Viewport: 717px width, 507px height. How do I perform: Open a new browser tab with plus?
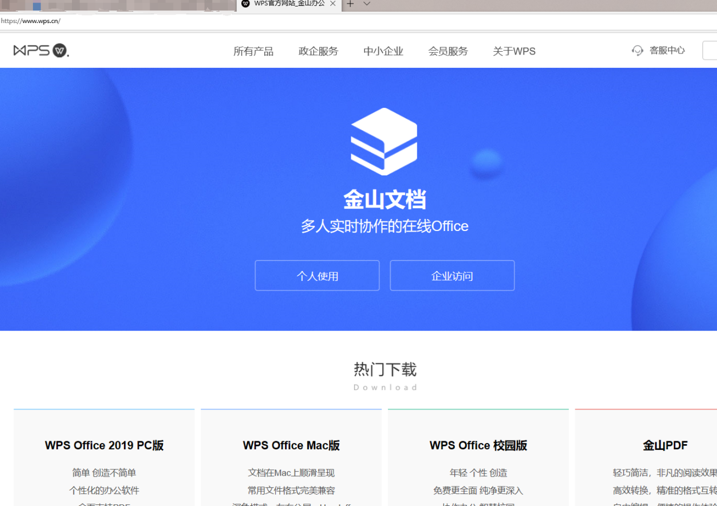pos(350,4)
